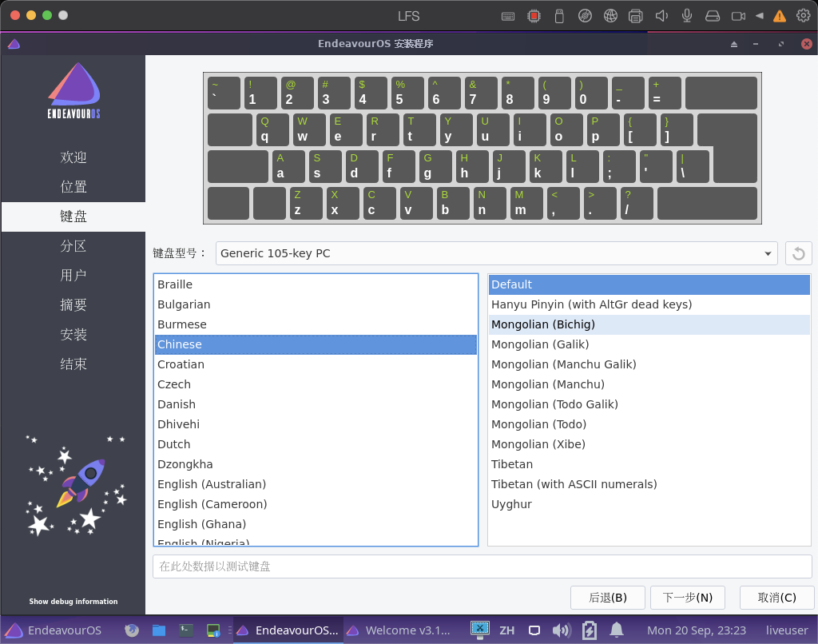The width and height of the screenshot is (818, 644).
Task: Click the USB device icon in the VM toolbar
Action: click(559, 16)
